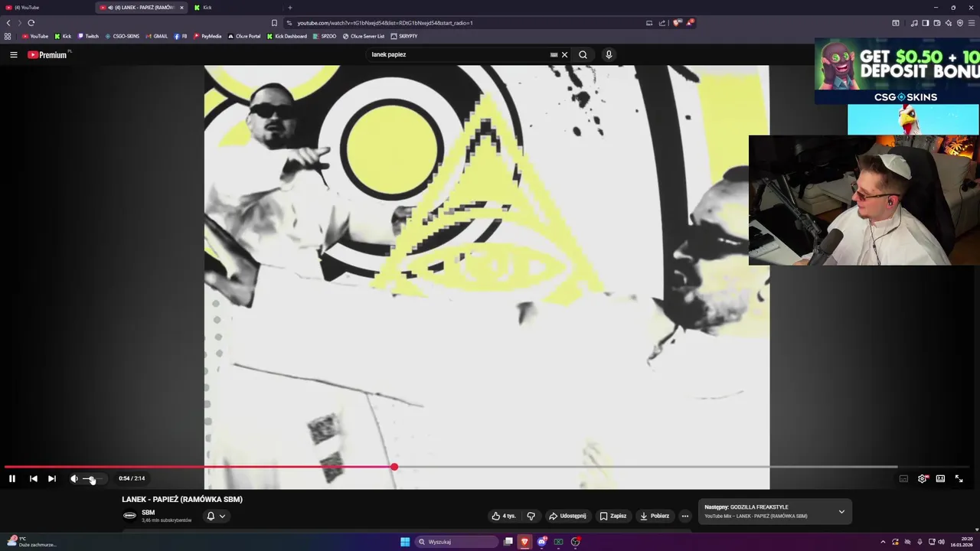This screenshot has height=551, width=980.
Task: Click the video title LANEK - PAPIEŻ
Action: coord(182,499)
